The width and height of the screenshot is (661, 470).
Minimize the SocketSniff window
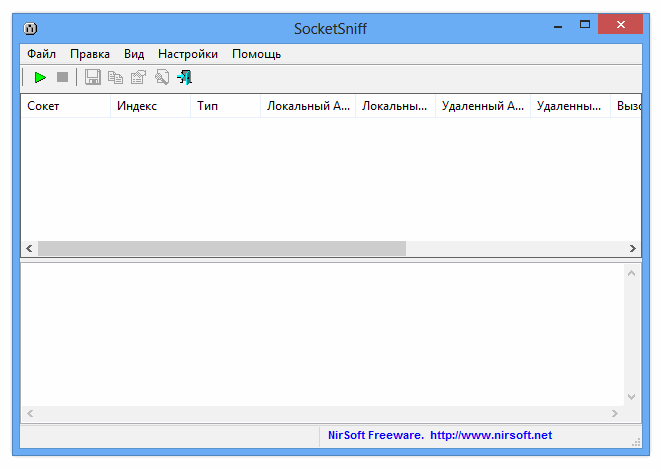[x=558, y=25]
